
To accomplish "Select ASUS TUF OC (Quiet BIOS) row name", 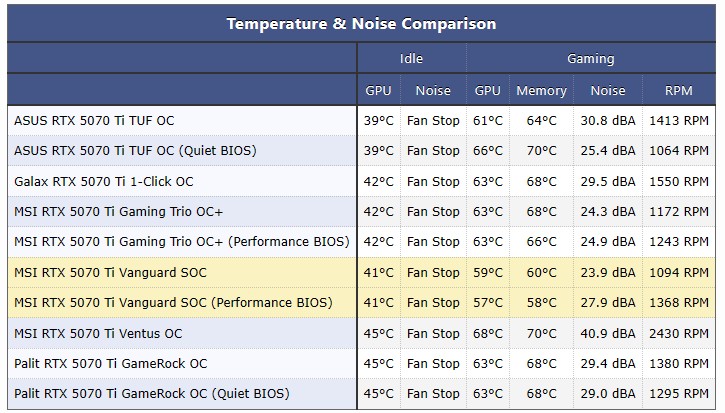I will click(x=135, y=151).
